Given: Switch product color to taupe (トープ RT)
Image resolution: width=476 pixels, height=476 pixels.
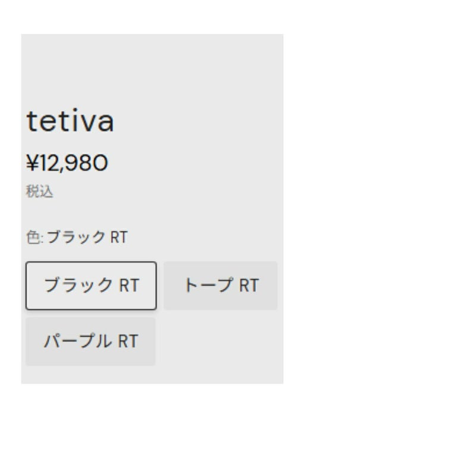Looking at the screenshot, I should click(220, 286).
